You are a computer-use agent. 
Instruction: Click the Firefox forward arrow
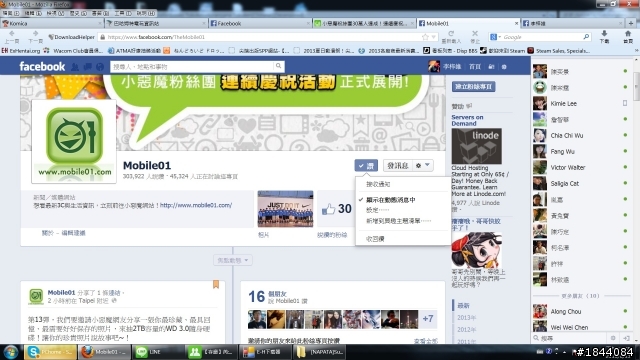(x=36, y=34)
